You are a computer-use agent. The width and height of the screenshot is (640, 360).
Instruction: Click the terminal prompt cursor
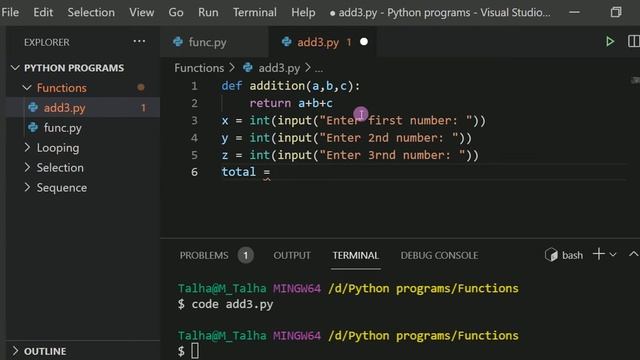pyautogui.click(x=195, y=351)
